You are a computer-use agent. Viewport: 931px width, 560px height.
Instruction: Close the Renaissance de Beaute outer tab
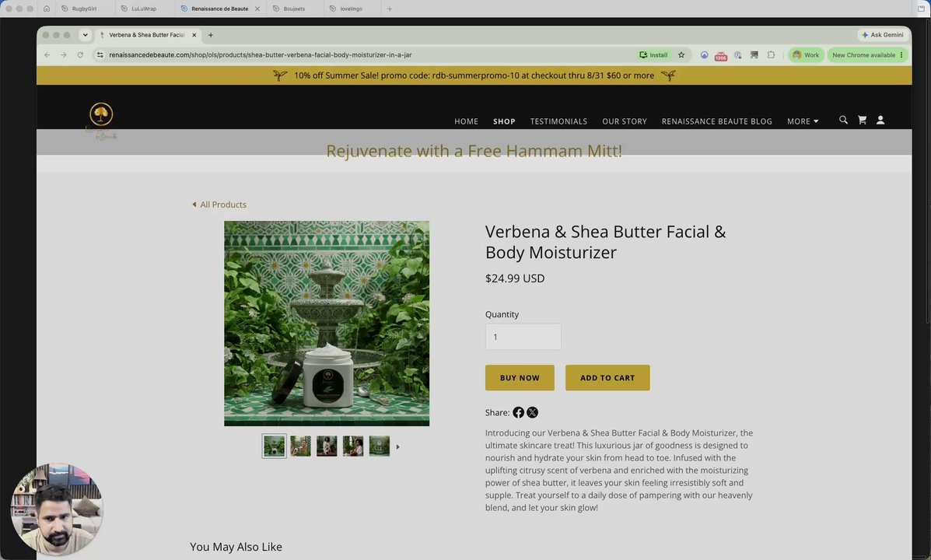tap(257, 9)
